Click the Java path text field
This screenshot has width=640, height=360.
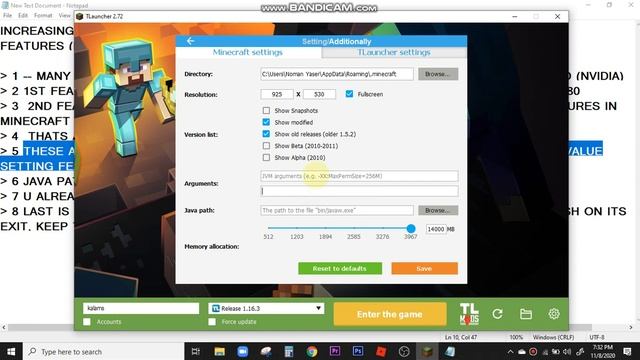coord(337,210)
